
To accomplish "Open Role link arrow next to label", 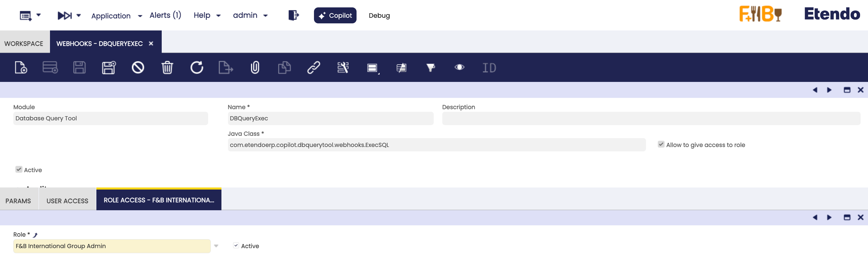I will coord(35,235).
